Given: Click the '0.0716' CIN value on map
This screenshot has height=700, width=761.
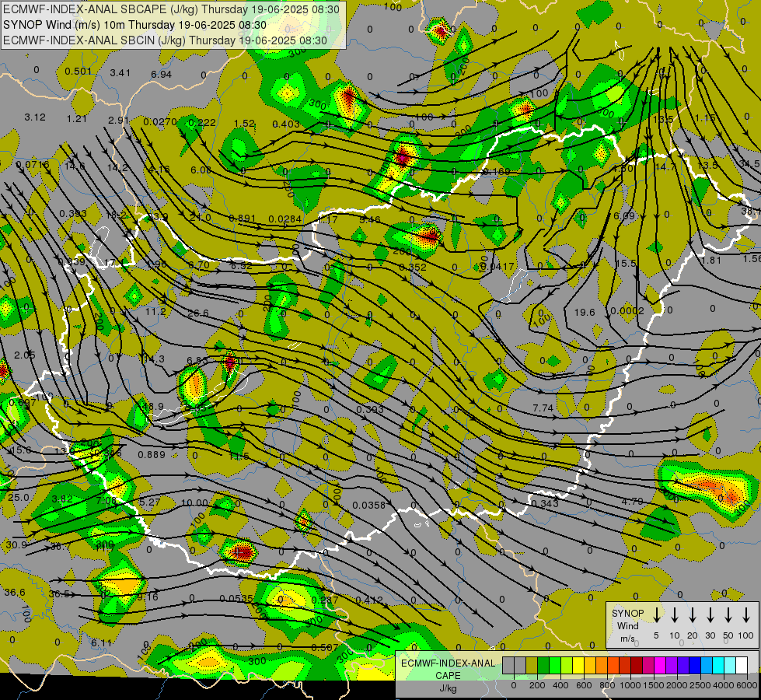Looking at the screenshot, I should (x=33, y=165).
